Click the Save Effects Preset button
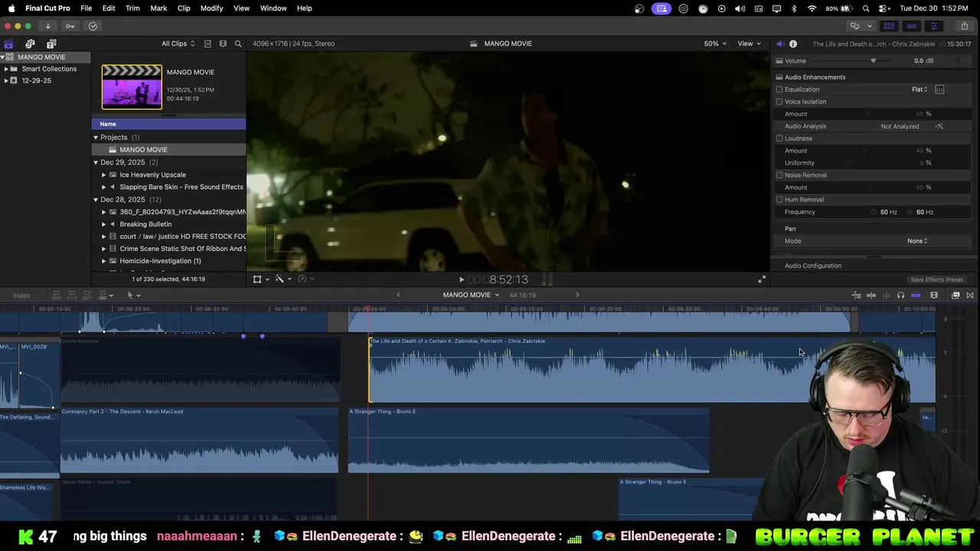 click(936, 280)
